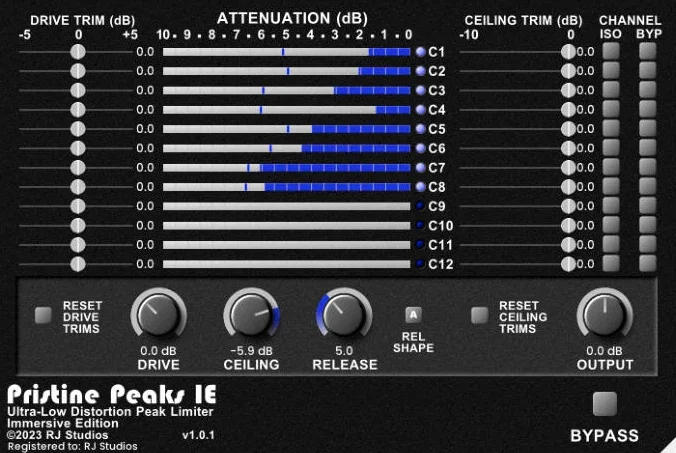Click the 0.0 dB DRIVE value readout
This screenshot has width=676, height=453.
pos(158,351)
